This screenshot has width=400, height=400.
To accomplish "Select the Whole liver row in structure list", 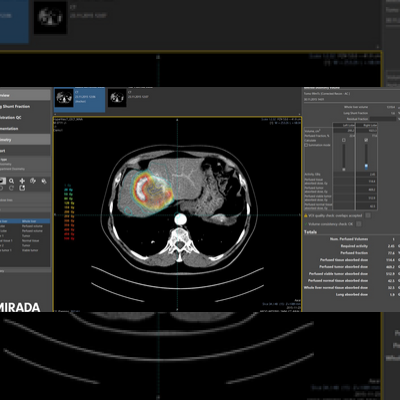I will click(25, 221).
